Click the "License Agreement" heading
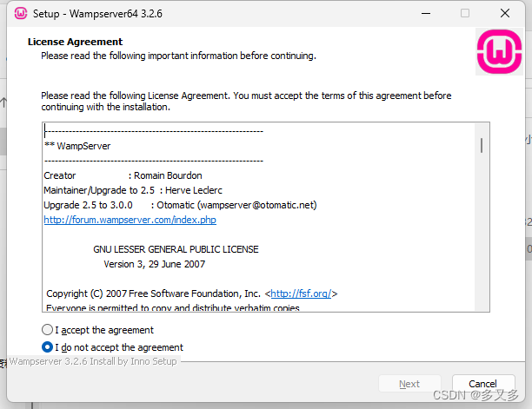 [x=75, y=42]
